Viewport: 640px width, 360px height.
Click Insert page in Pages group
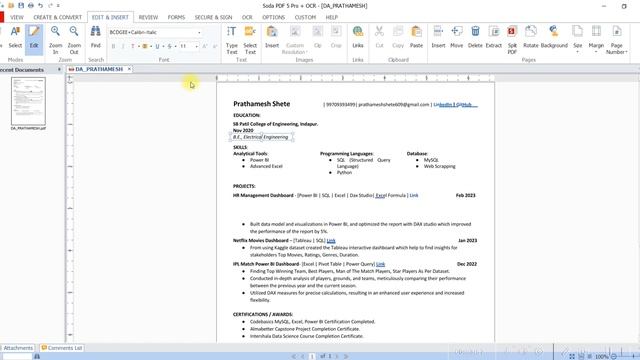coord(438,37)
